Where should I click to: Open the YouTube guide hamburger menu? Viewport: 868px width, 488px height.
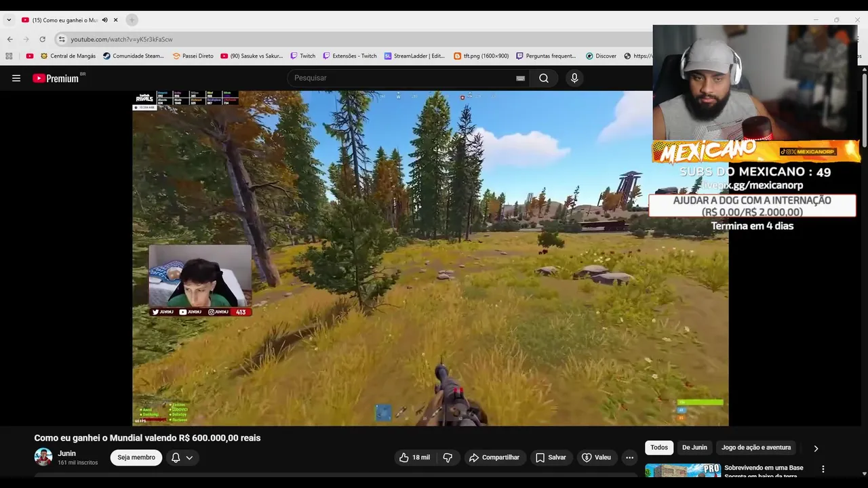(16, 78)
